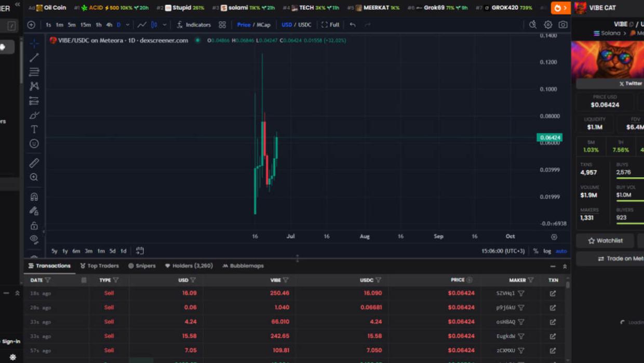Collapse the transactions panel with minus icon
The height and width of the screenshot is (363, 644).
553,266
